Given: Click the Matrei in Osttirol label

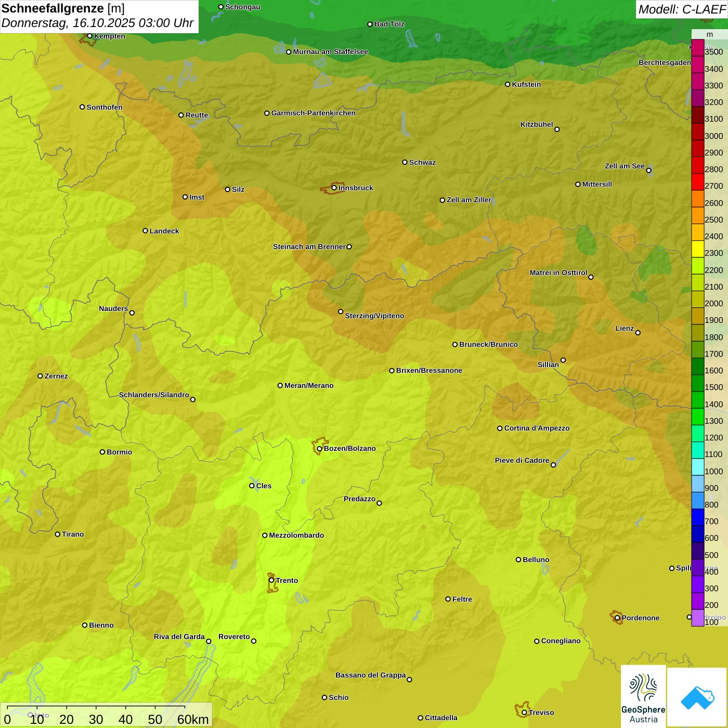Looking at the screenshot, I should 558,272.
